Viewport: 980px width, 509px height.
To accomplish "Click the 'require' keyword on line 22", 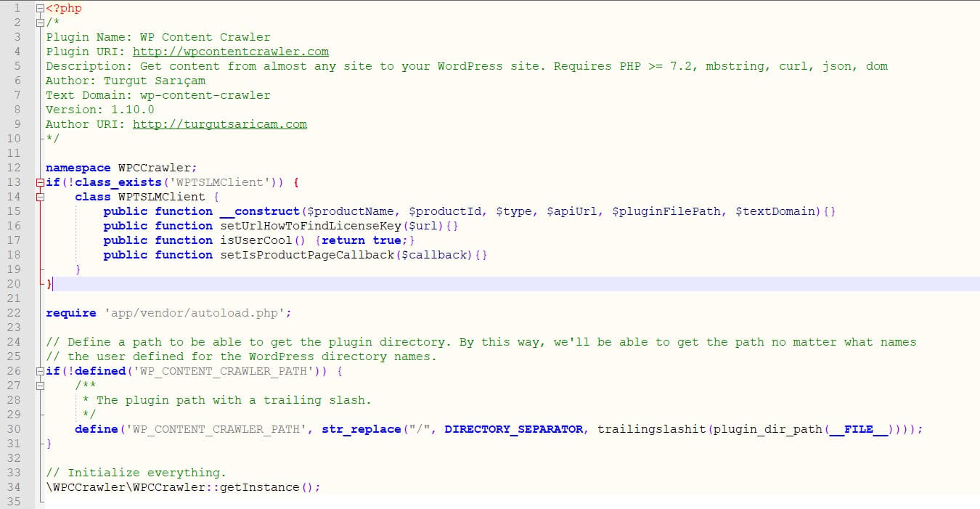I will click(x=71, y=313).
